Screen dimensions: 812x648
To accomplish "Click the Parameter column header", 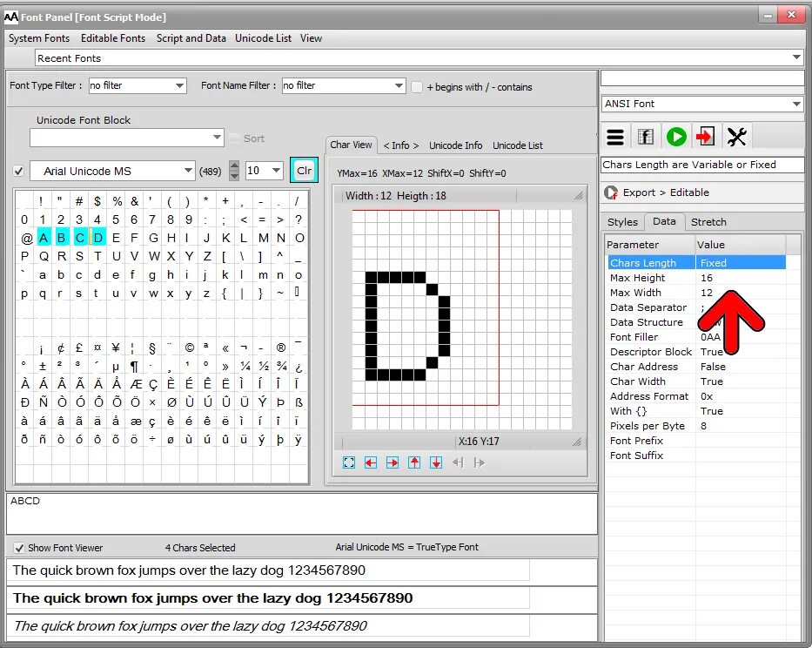I will click(x=649, y=244).
